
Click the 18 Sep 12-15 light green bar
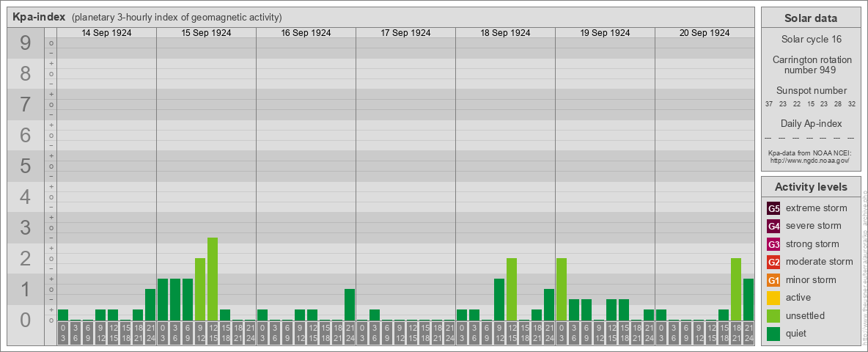coord(512,290)
